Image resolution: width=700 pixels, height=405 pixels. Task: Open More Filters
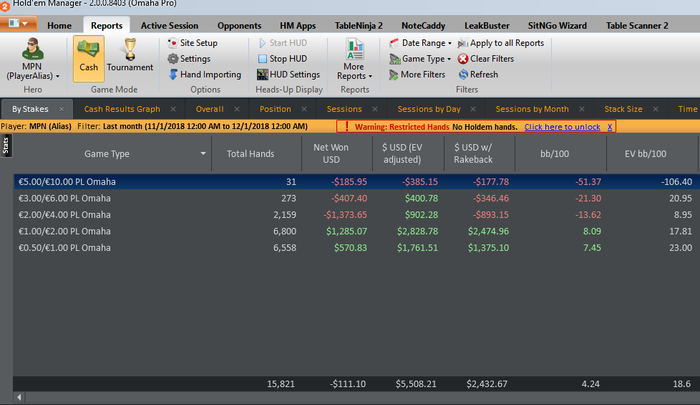point(417,75)
